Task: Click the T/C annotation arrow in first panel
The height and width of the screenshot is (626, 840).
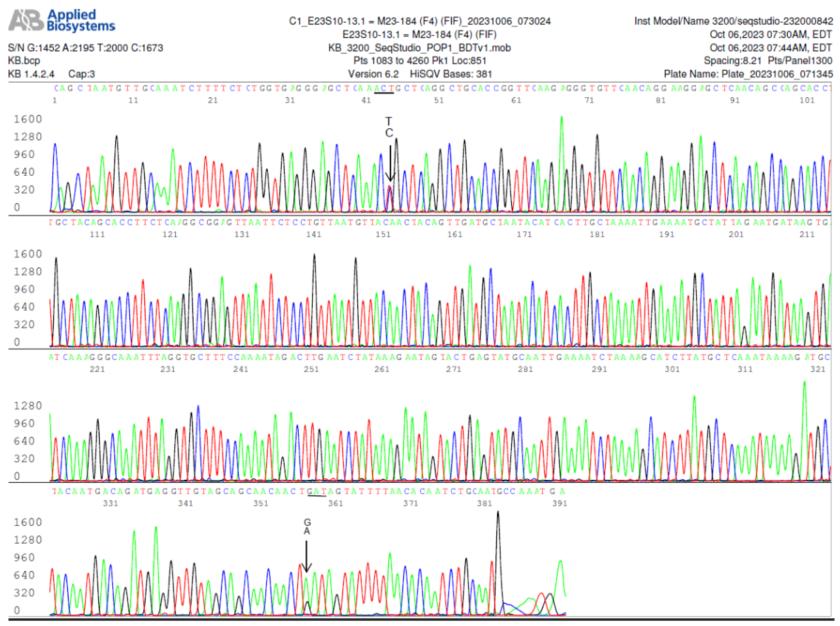Action: 390,163
